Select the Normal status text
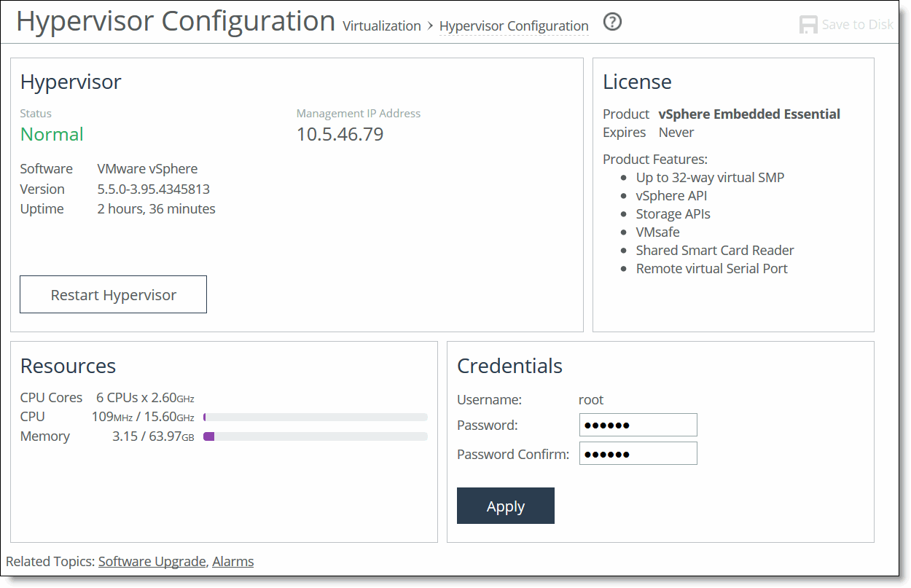Viewport: 911px width, 588px height. [52, 135]
